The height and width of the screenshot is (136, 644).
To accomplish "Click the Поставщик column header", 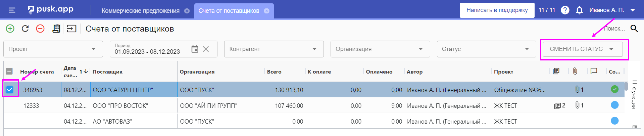I will (x=107, y=72).
